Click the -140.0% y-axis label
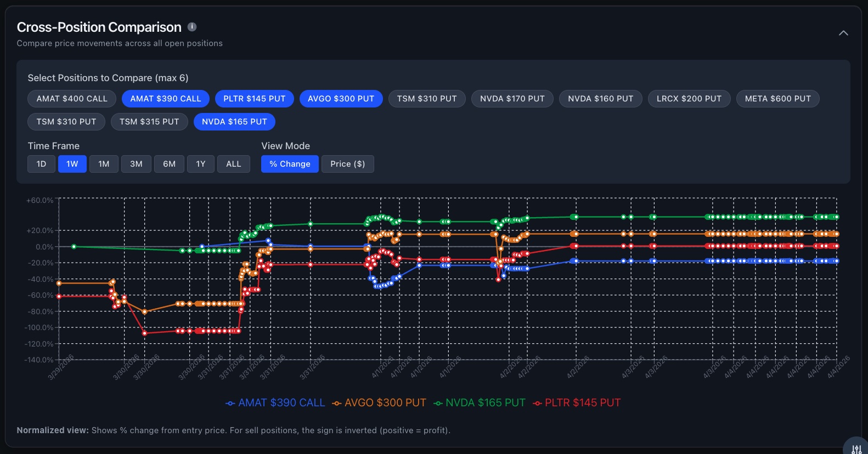Image resolution: width=868 pixels, height=454 pixels. (38, 360)
